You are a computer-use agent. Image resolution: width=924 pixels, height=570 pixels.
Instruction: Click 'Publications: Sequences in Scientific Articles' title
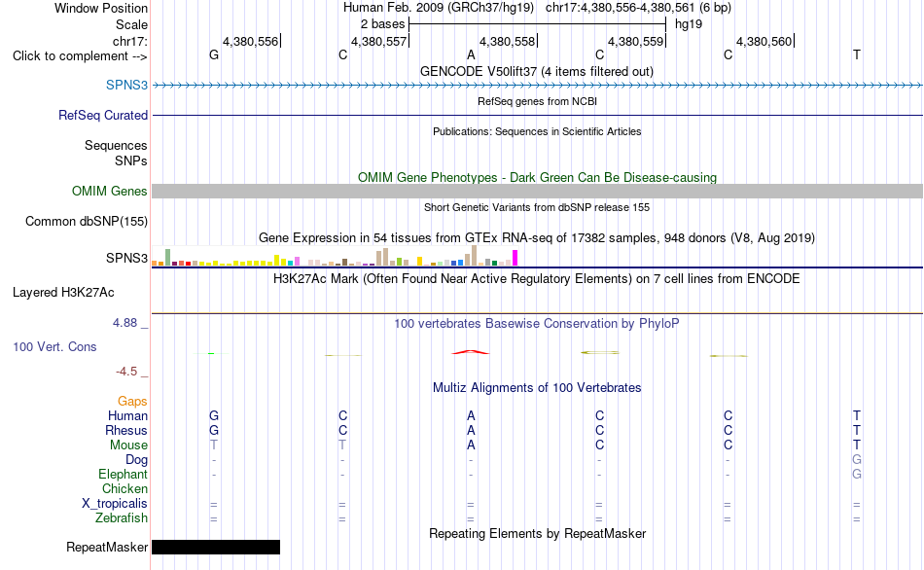537,131
